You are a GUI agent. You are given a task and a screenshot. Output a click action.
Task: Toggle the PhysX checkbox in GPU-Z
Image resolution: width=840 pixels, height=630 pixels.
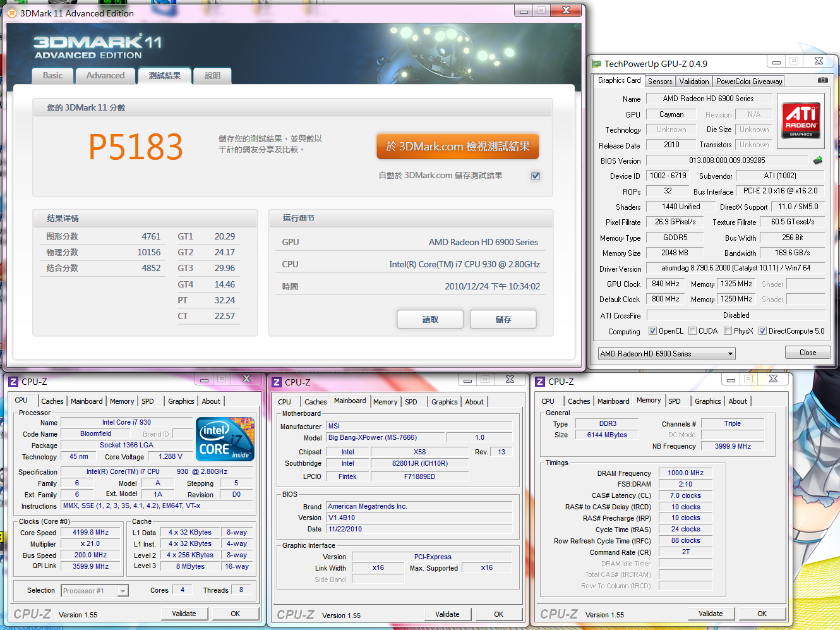(x=728, y=330)
